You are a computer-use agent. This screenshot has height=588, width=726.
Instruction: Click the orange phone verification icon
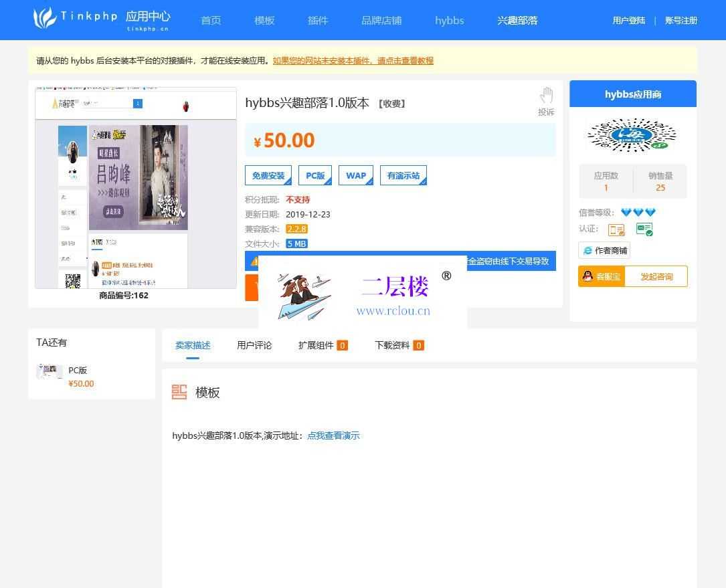click(616, 229)
